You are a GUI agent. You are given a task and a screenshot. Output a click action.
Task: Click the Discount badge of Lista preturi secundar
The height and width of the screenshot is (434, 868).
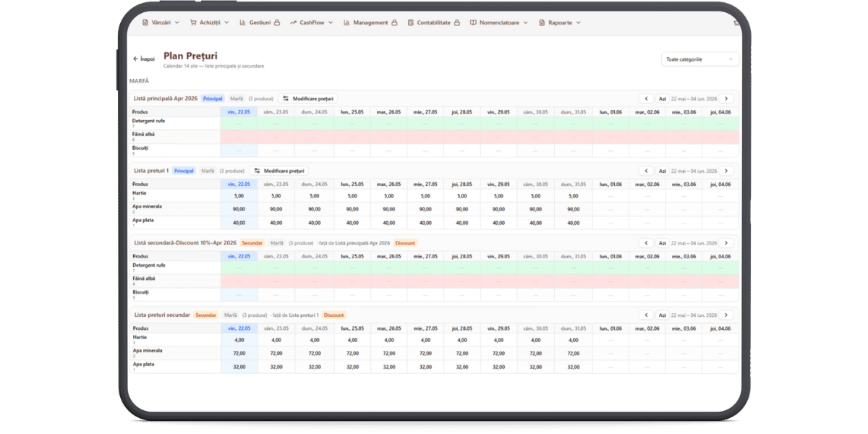coord(334,315)
